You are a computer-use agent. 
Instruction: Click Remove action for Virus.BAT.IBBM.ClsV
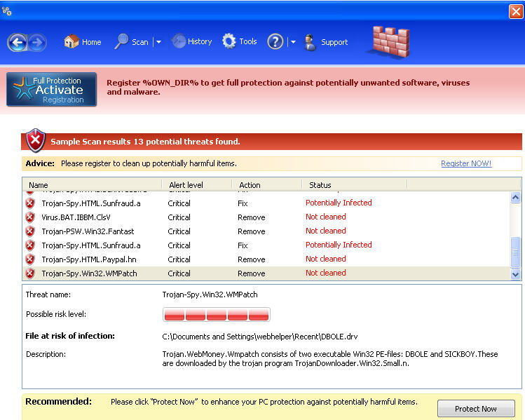pos(252,217)
